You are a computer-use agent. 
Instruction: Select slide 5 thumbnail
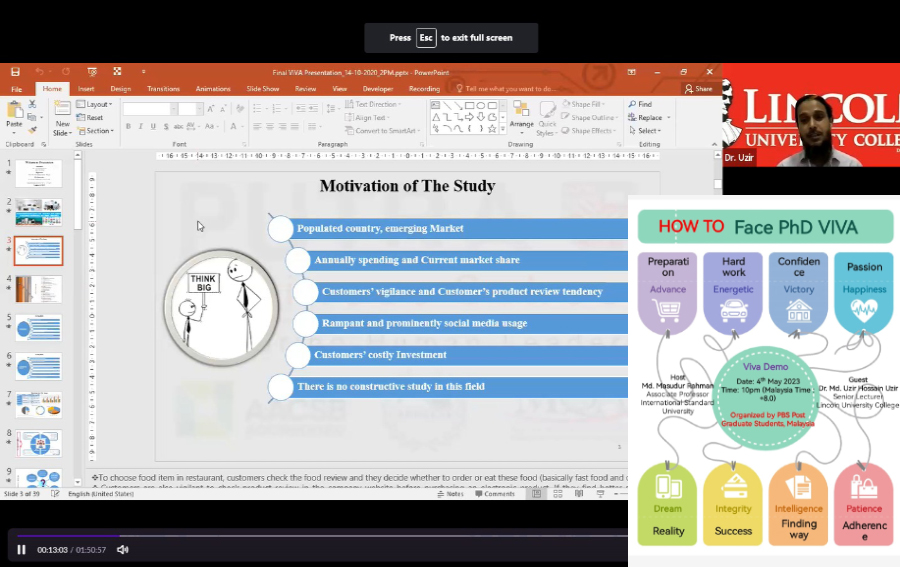tap(38, 328)
